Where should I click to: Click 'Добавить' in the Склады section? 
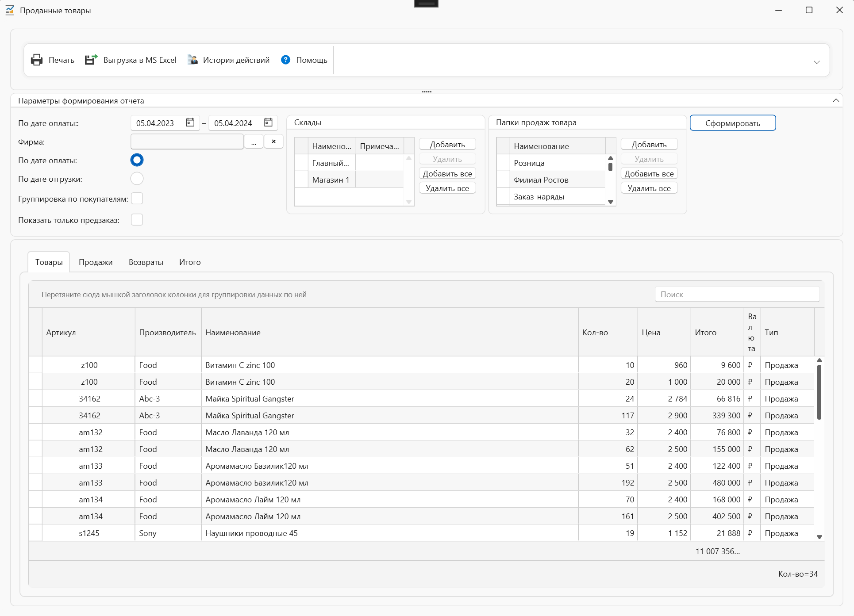(x=447, y=144)
